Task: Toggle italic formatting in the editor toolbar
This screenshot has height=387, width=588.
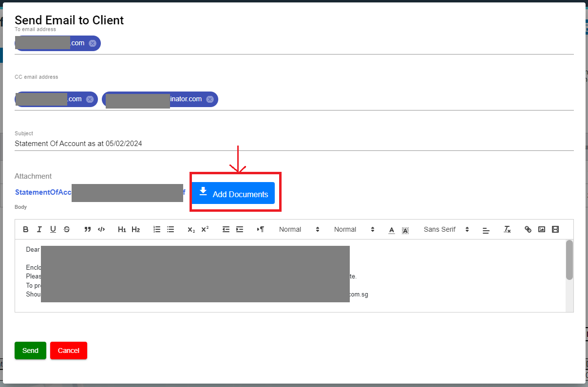Action: click(x=39, y=229)
